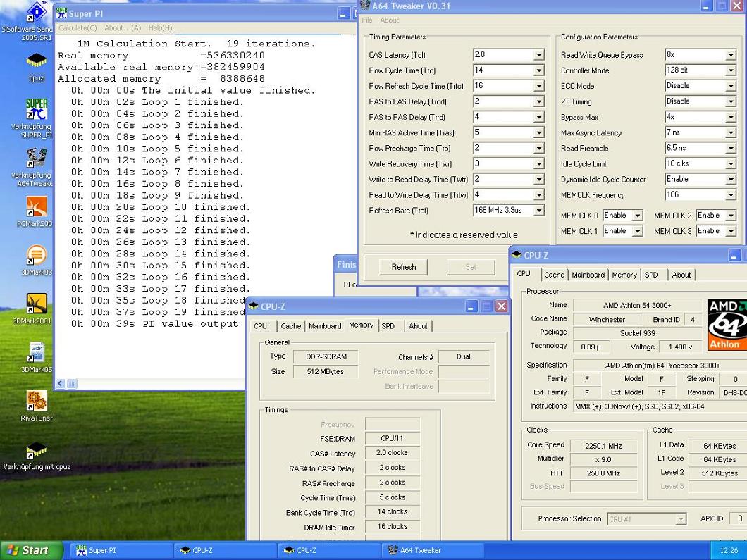This screenshot has width=747, height=560.
Task: Open the Calculate menu in Super PI
Action: tap(78, 28)
